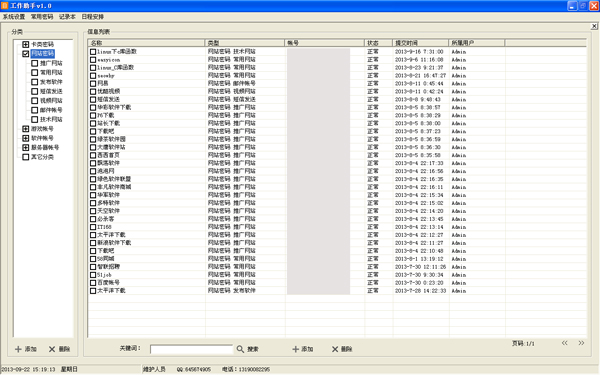Click the 2013-9-16 7:31:00 time cell

(x=419, y=52)
